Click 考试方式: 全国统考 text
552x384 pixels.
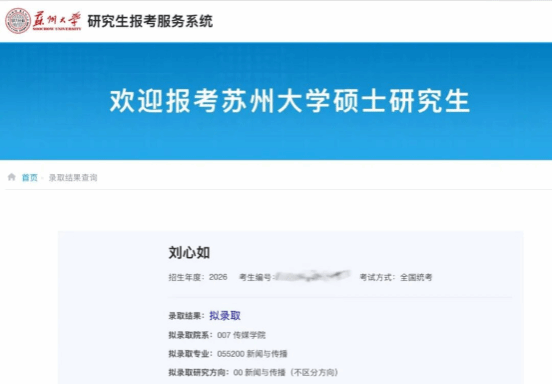(396, 277)
